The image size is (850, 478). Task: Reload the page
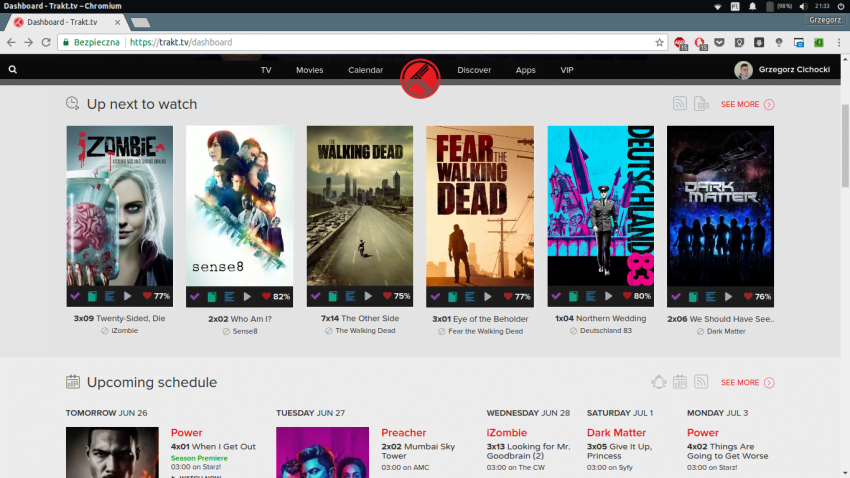point(46,42)
